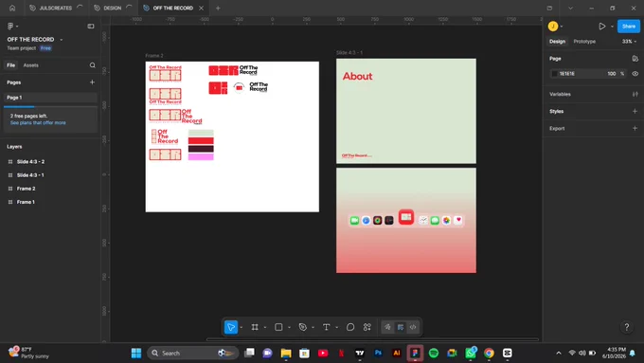Add an export setting with the plus
The width and height of the screenshot is (644, 363).
[635, 128]
